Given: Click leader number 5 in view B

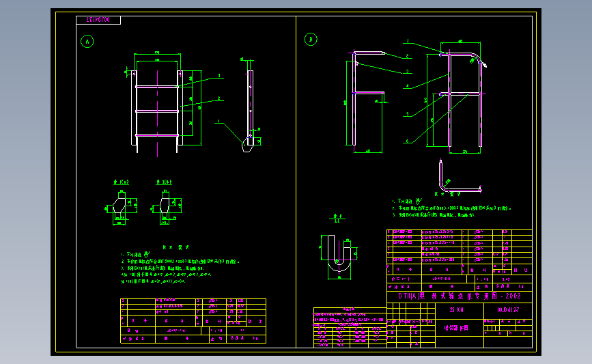Looking at the screenshot, I should pos(408,113).
